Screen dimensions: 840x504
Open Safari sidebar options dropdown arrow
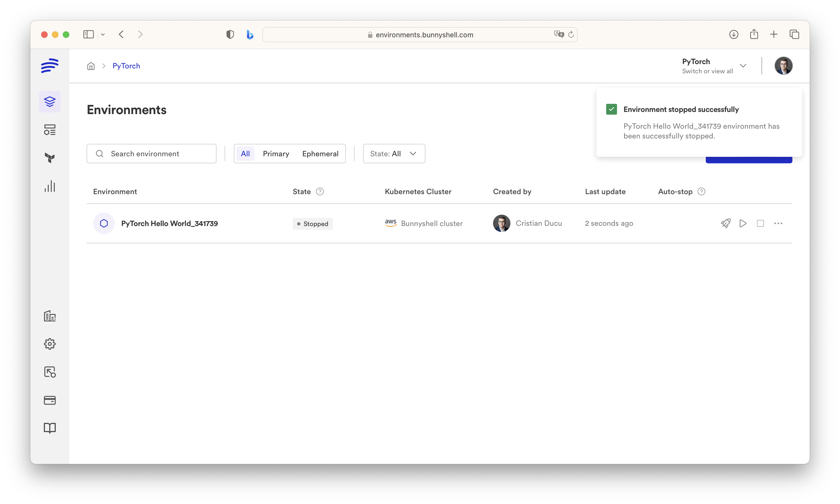pyautogui.click(x=103, y=35)
